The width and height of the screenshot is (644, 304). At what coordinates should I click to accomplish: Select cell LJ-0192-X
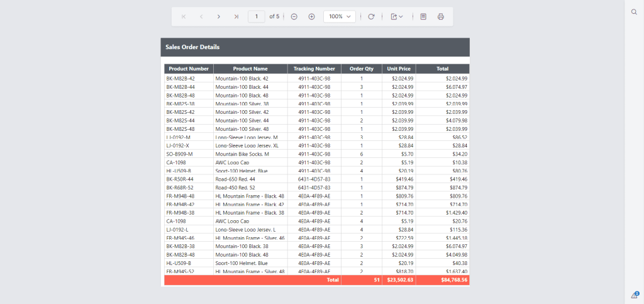189,145
